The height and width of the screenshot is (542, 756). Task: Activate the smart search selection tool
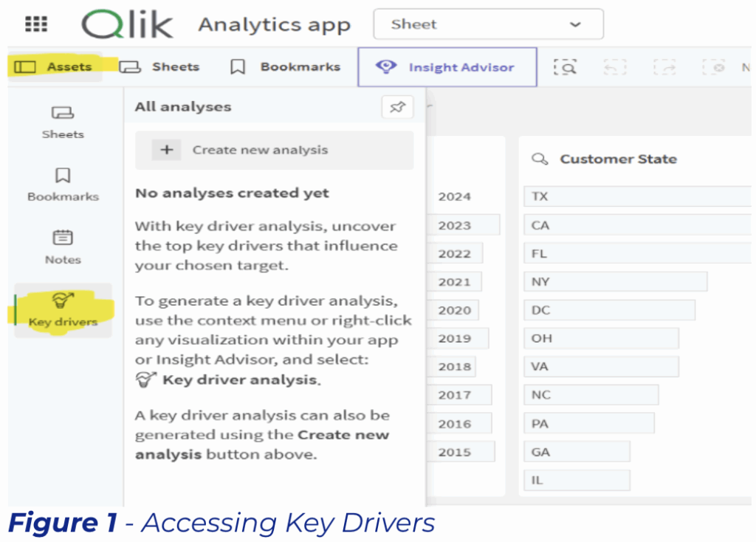566,67
